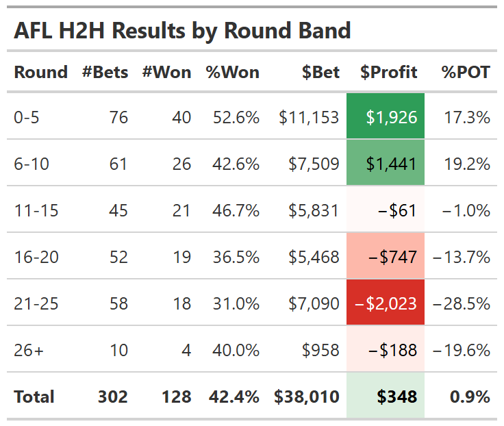Select the 0-5 round band row label
The height and width of the screenshot is (426, 504).
coord(27,117)
